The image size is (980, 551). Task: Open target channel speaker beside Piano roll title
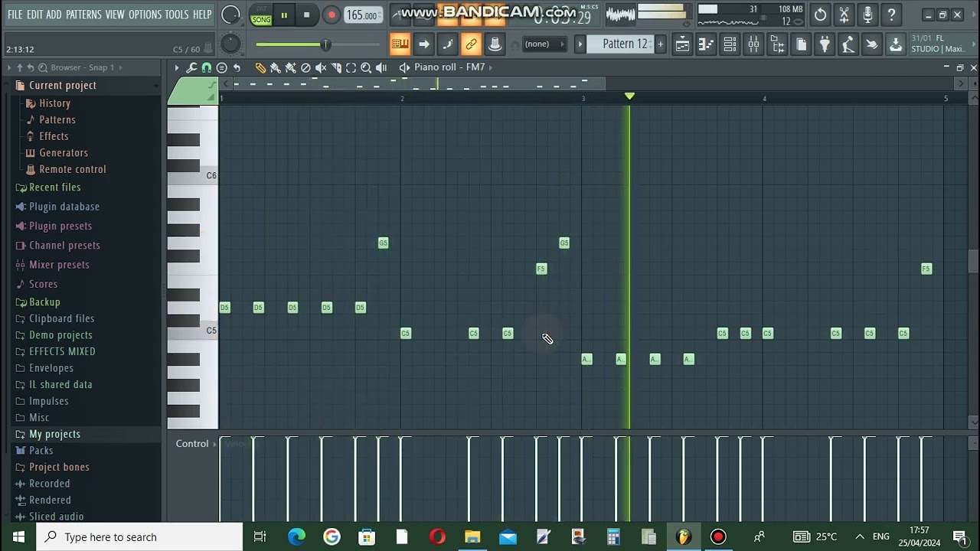click(405, 67)
